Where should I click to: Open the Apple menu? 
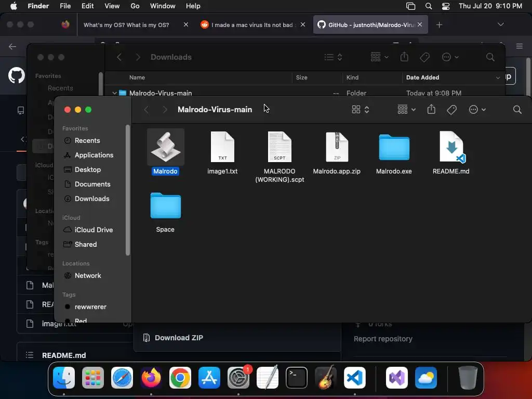click(14, 6)
